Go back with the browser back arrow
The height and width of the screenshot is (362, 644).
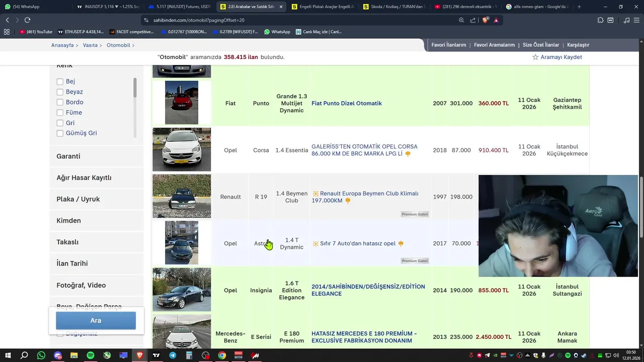click(7, 20)
